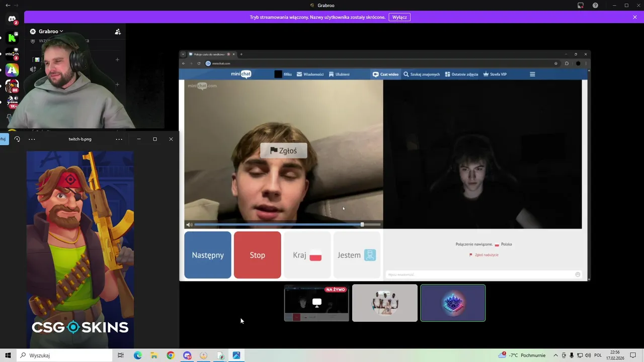Open a new browser tab plus

coord(241,54)
